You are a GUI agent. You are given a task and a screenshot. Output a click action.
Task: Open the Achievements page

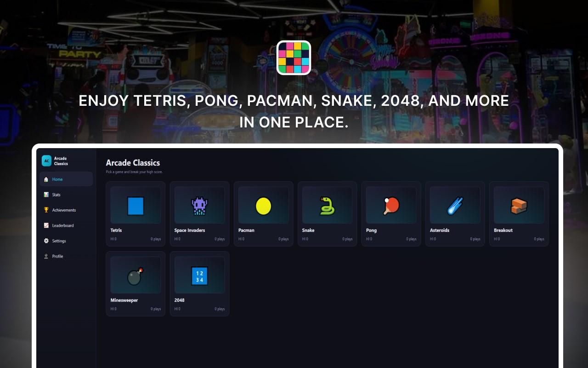tap(66, 210)
